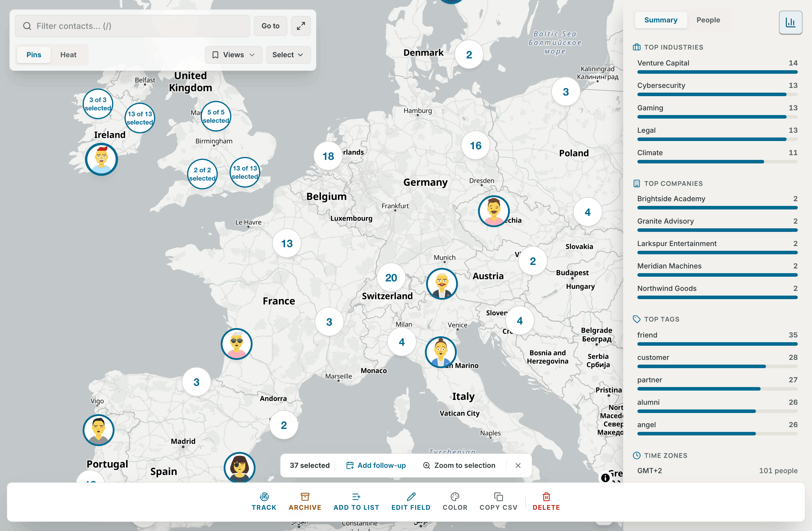Open the eyepatch avatar pin in Spain

click(240, 468)
